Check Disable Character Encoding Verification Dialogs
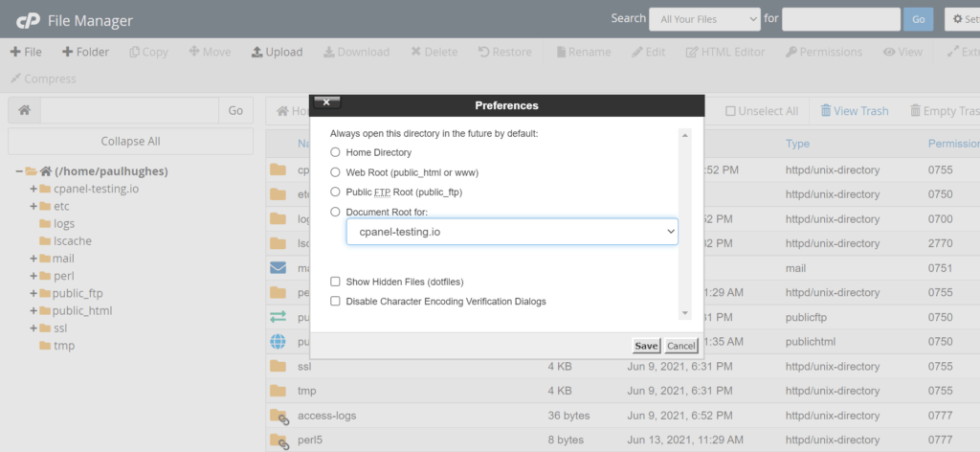Screen dimensions: 980x452 tap(336, 302)
